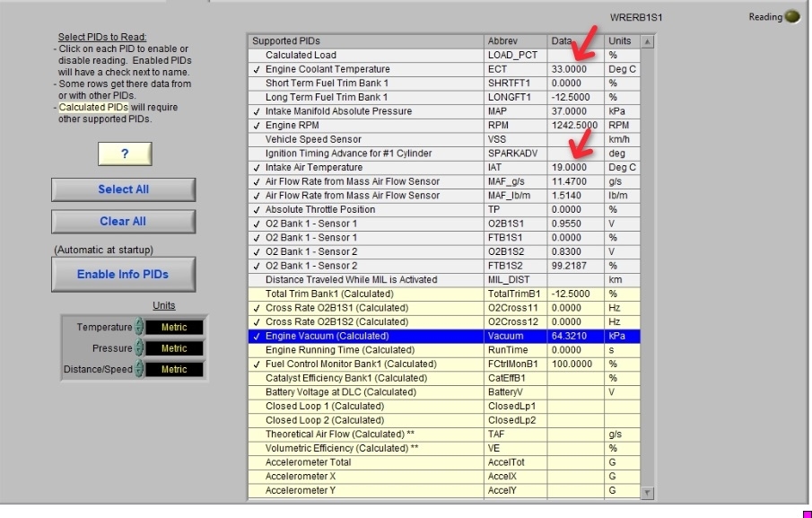
Task: Click the Units column header
Action: 623,41
